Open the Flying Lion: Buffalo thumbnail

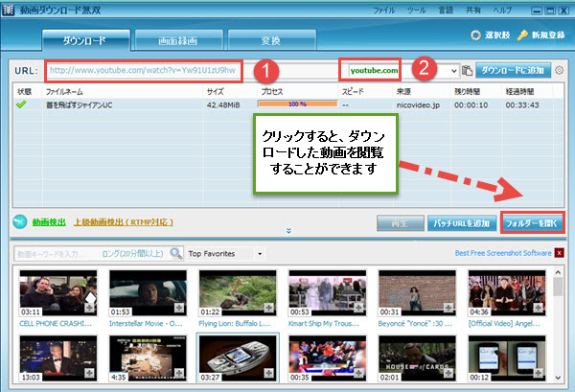[238, 292]
